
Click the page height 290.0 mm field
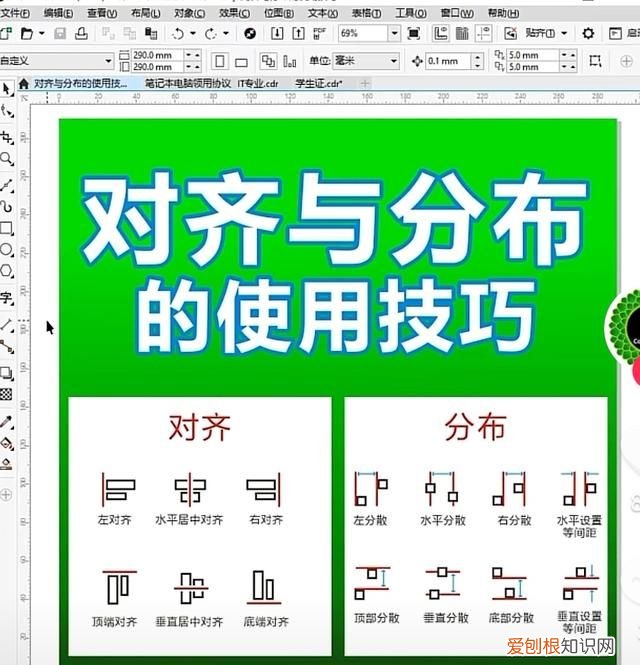click(x=157, y=67)
